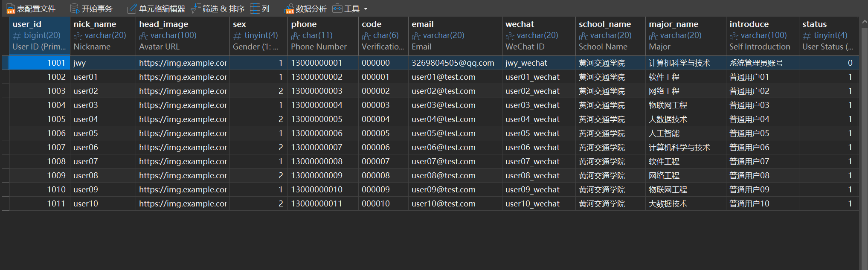Select the 物联网工程 major in row 1004
Viewport: 868px width, 270px height.
pyautogui.click(x=686, y=105)
